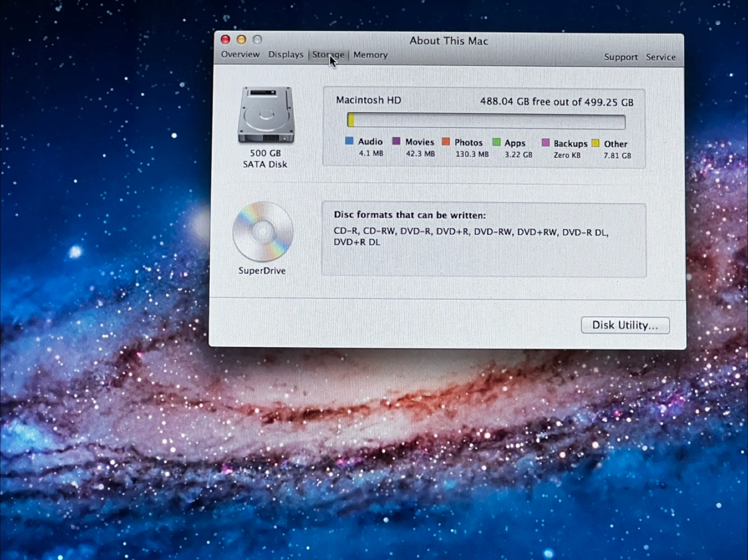
Task: Click the Apps 3.22 GB value
Action: pos(518,155)
